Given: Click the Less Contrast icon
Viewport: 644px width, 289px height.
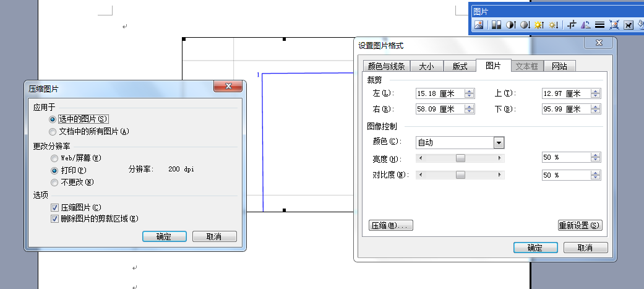Looking at the screenshot, I should [525, 25].
